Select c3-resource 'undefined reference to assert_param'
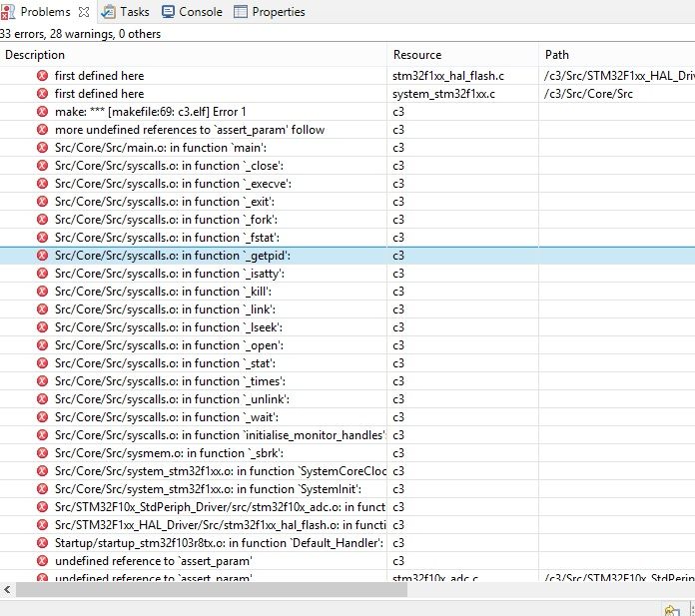 [154, 561]
